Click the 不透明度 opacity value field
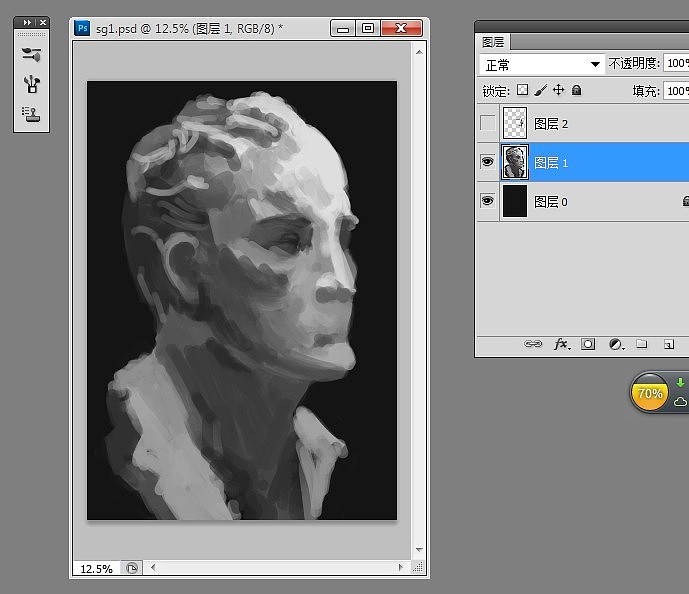 pyautogui.click(x=676, y=63)
